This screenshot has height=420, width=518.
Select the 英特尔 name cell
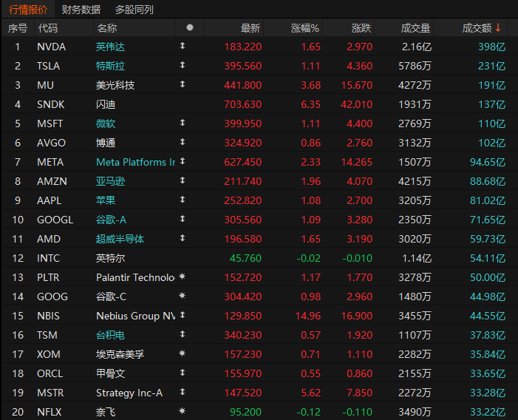tap(110, 258)
